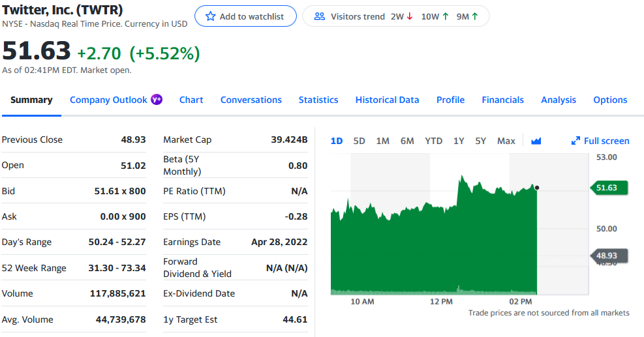Click the full screen expand arrows icon
This screenshot has height=337, width=644.
click(x=575, y=141)
